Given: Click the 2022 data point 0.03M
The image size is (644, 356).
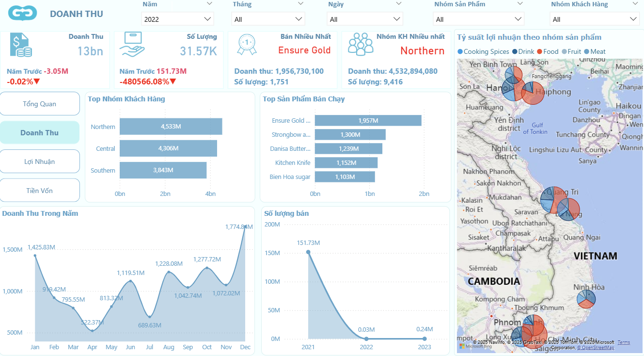Looking at the screenshot, I should pos(366,339).
